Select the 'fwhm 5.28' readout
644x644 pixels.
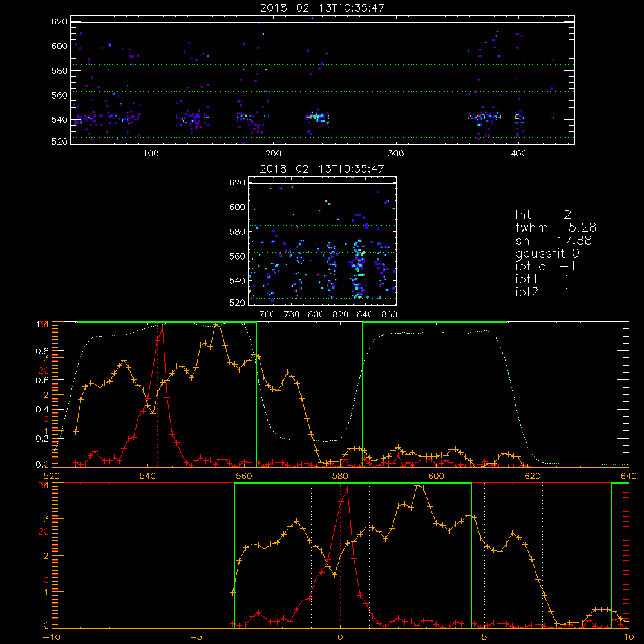point(556,227)
